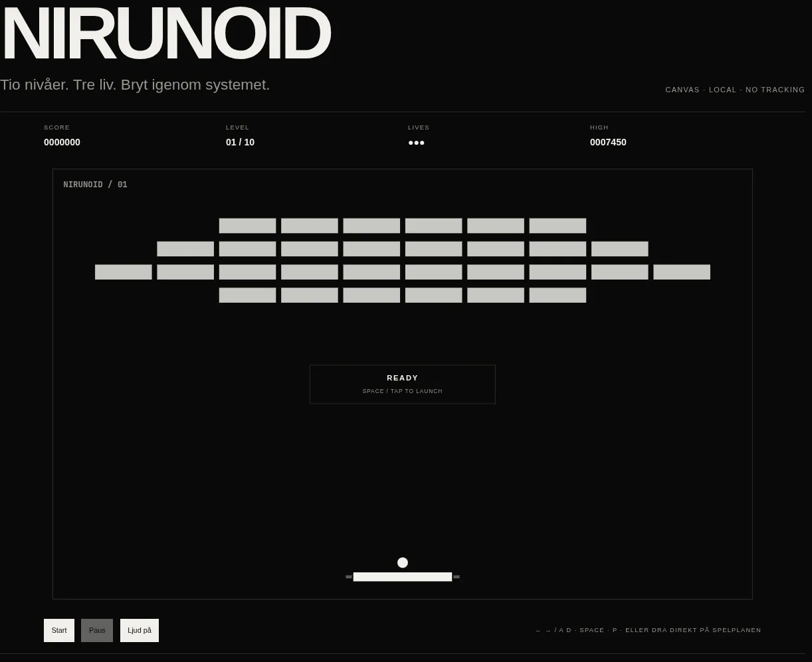This screenshot has height=662, width=812.
Task: Click the CANVAS · LOCAL · NO TRACKING text
Action: click(x=735, y=90)
